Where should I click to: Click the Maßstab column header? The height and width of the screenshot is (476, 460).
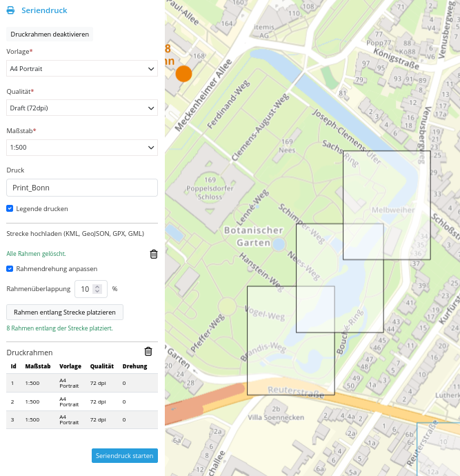tap(36, 366)
